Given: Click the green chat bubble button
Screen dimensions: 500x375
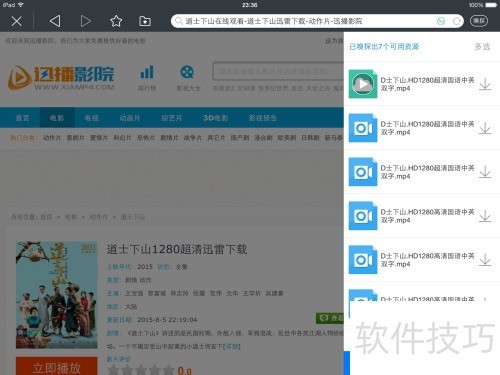Looking at the screenshot, I should 330,318.
